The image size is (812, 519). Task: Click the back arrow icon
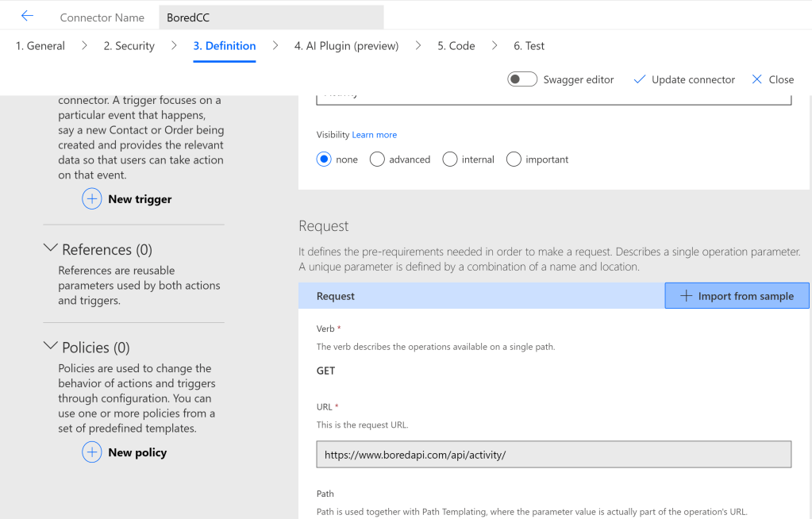coord(27,17)
